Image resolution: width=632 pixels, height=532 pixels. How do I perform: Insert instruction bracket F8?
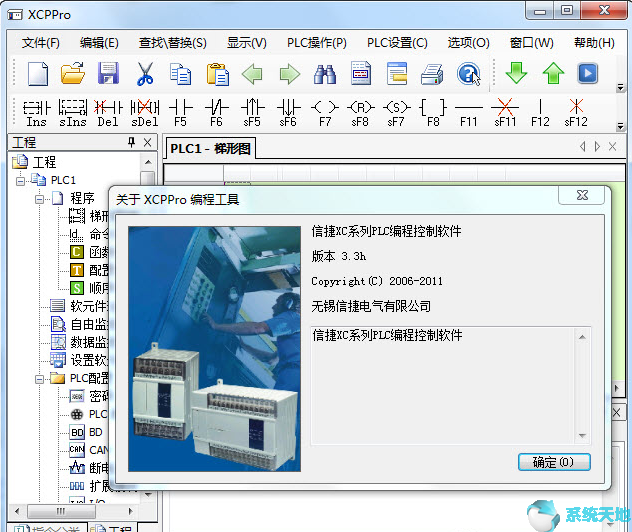(x=433, y=113)
